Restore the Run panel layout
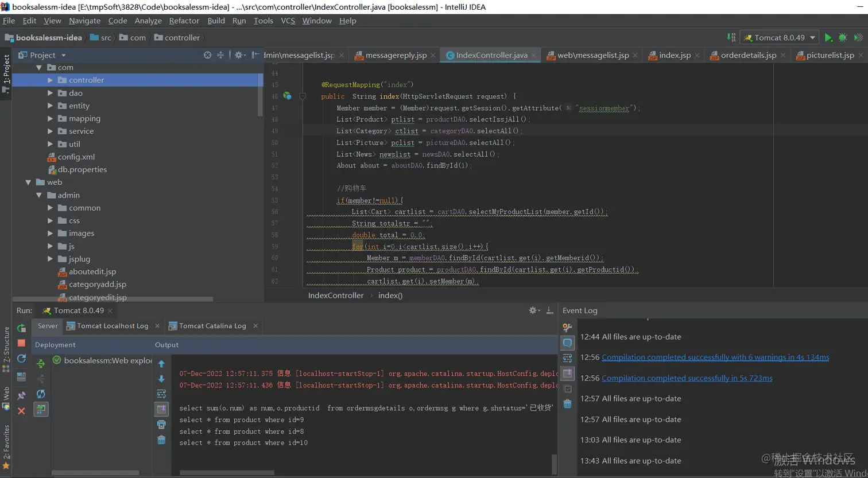The height and width of the screenshot is (478, 868). [x=21, y=377]
